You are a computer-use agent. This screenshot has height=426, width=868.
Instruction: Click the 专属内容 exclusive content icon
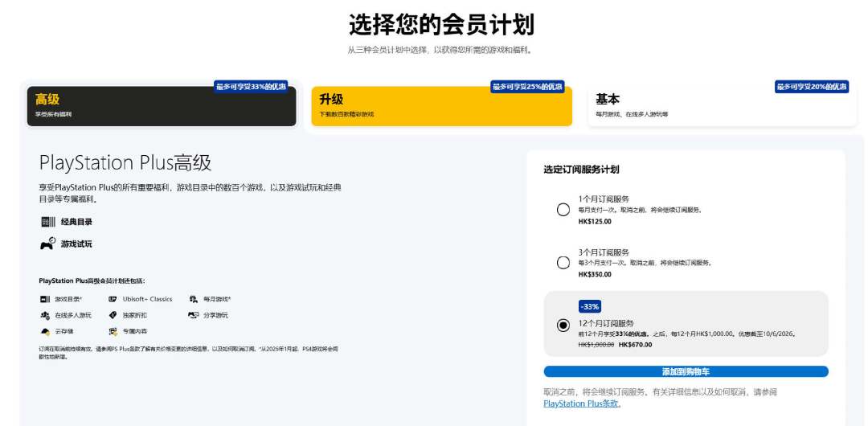click(113, 331)
